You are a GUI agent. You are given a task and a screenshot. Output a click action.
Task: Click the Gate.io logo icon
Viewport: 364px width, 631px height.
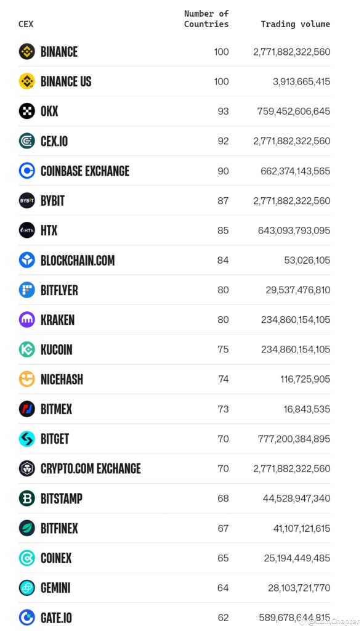click(x=27, y=617)
